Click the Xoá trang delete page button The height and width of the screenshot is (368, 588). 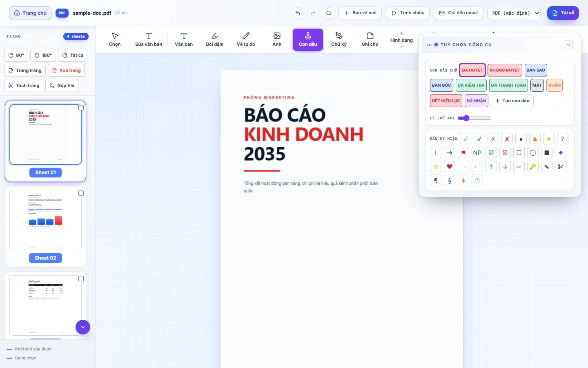(x=66, y=70)
